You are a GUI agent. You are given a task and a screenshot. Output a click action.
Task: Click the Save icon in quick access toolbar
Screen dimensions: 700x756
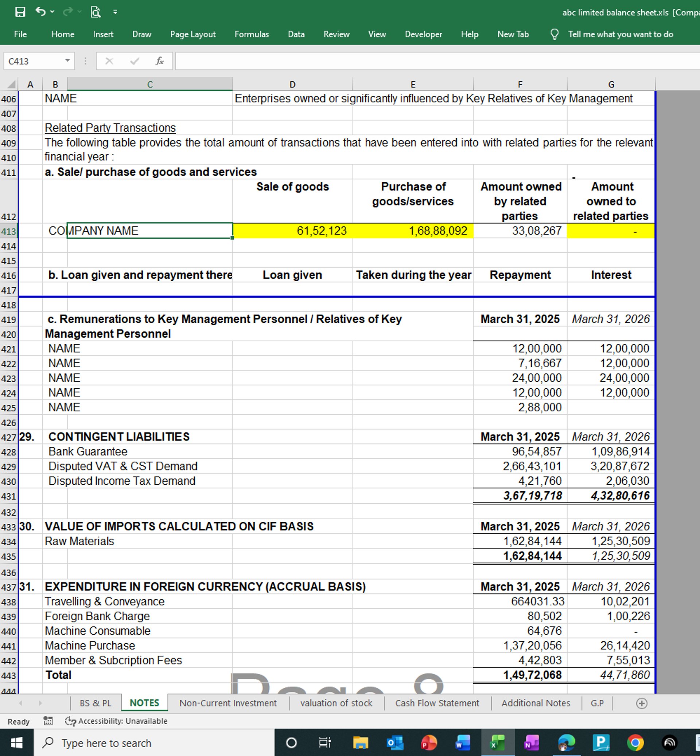click(20, 12)
